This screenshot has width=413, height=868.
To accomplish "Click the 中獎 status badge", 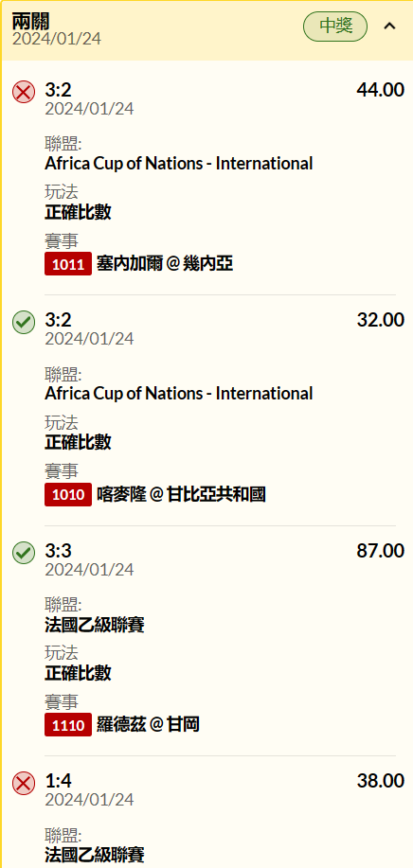I will pos(335,26).
